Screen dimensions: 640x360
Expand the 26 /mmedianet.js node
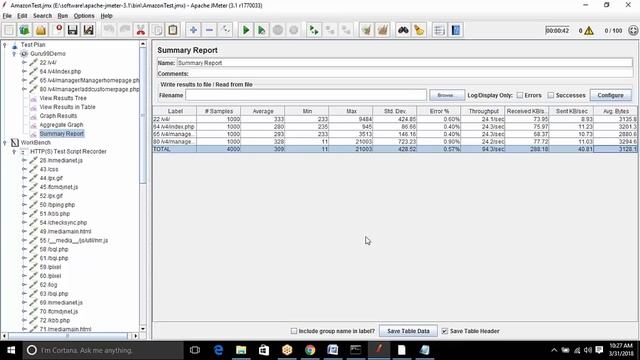click(x=24, y=160)
